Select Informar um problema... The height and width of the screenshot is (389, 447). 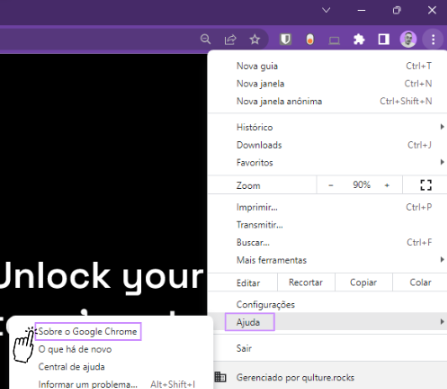111,384
